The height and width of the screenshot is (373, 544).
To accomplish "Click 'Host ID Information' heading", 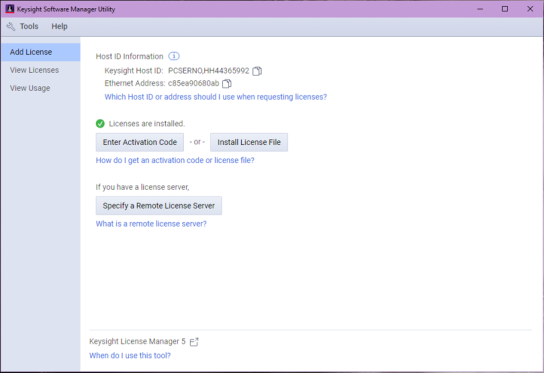I will (x=129, y=56).
